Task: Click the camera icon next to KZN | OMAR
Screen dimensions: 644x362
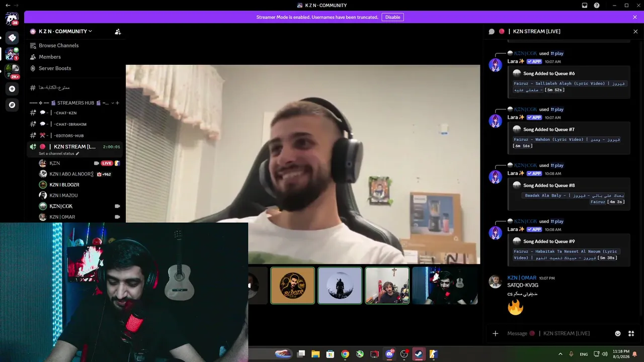Action: (117, 217)
